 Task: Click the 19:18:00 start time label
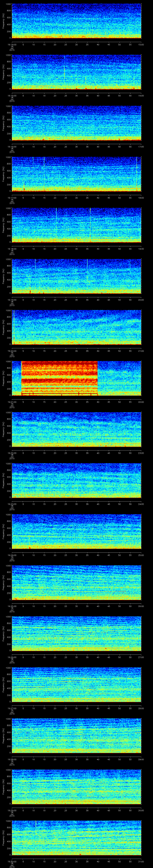click(12, 249)
